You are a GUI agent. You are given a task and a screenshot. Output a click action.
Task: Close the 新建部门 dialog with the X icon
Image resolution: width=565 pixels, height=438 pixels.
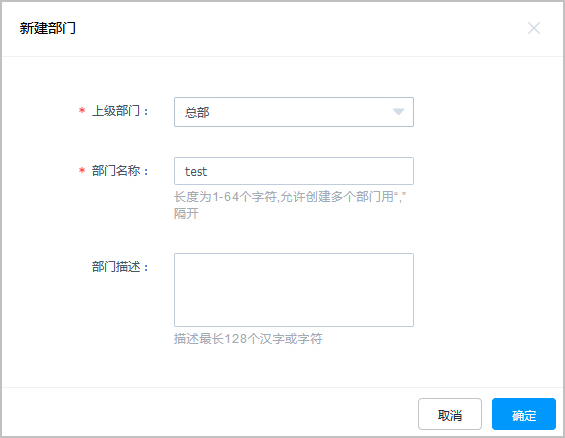click(534, 28)
